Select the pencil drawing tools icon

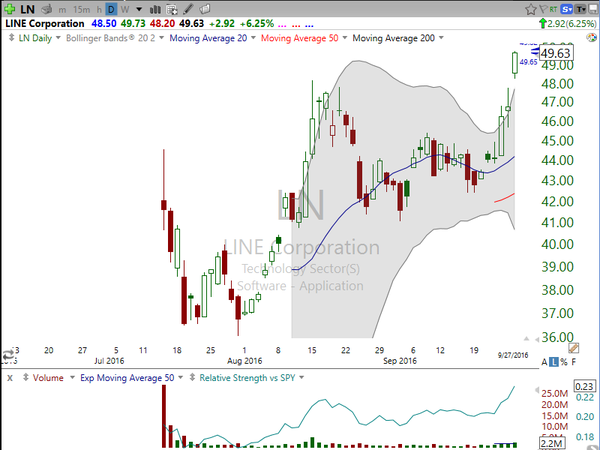[x=188, y=9]
